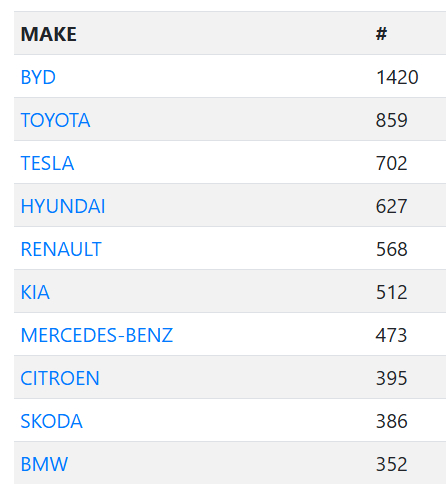Select the 473 count for Mercedes-Benz
Image resolution: width=446 pixels, height=484 pixels.
click(392, 335)
